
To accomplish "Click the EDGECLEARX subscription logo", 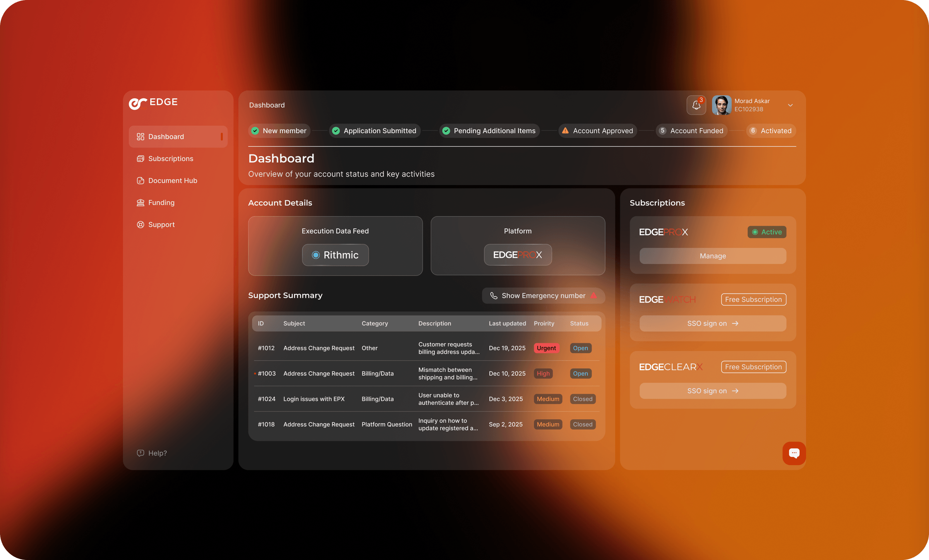I will (671, 367).
